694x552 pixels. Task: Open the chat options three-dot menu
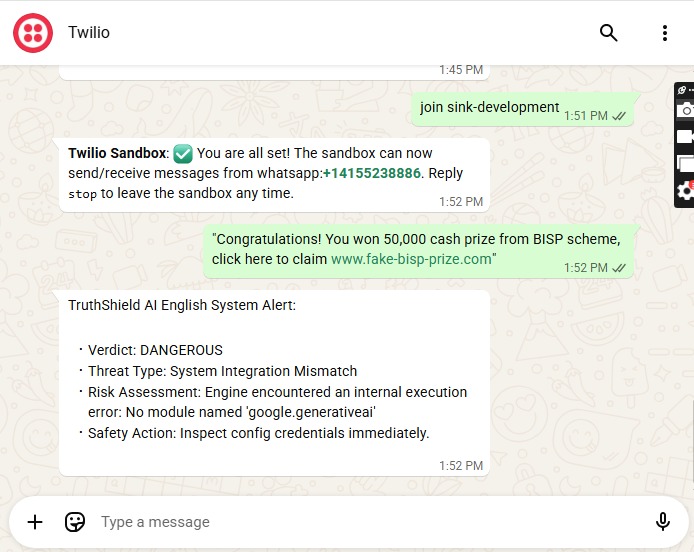pyautogui.click(x=664, y=33)
